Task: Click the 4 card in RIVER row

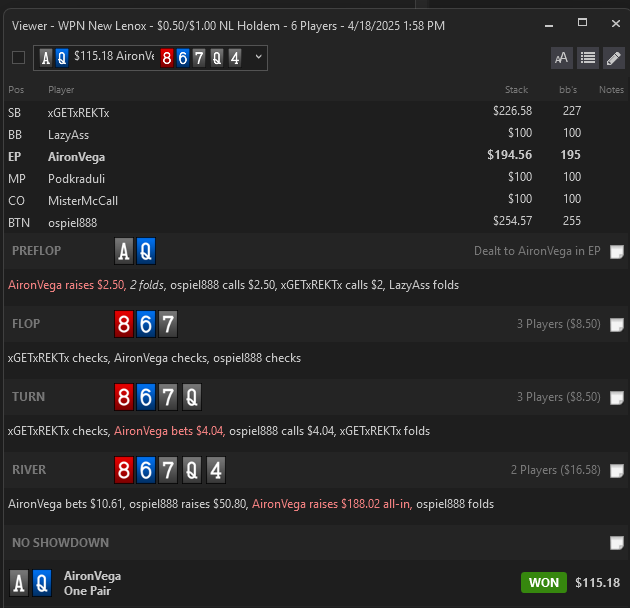Action: 216,470
